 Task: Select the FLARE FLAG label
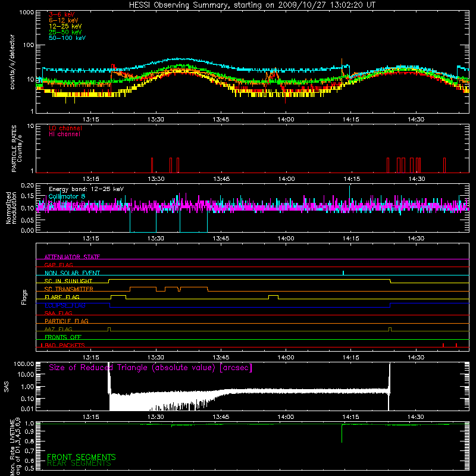[x=62, y=296]
